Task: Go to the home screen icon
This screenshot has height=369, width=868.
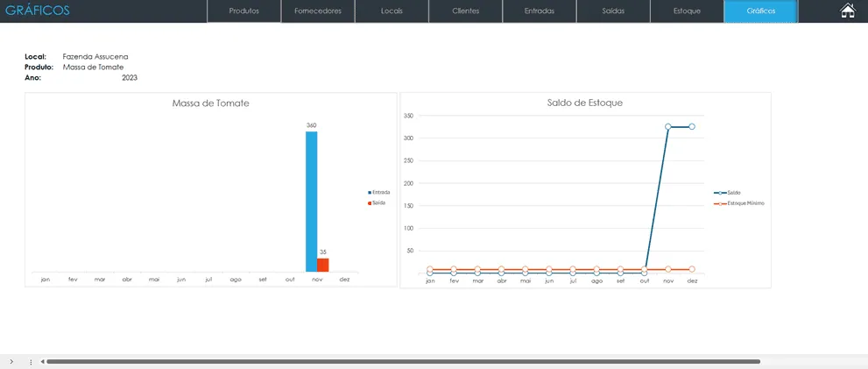Action: (848, 11)
